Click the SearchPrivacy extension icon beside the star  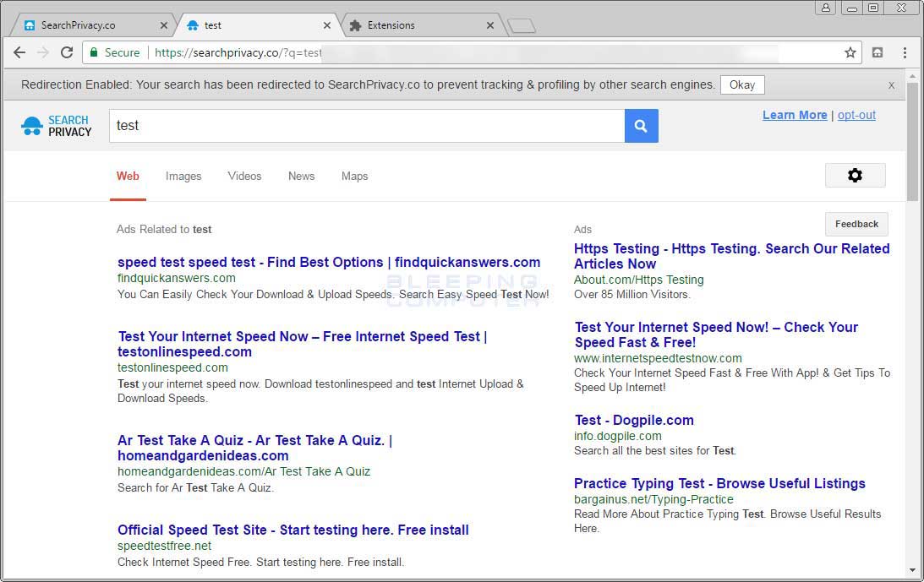pyautogui.click(x=878, y=52)
